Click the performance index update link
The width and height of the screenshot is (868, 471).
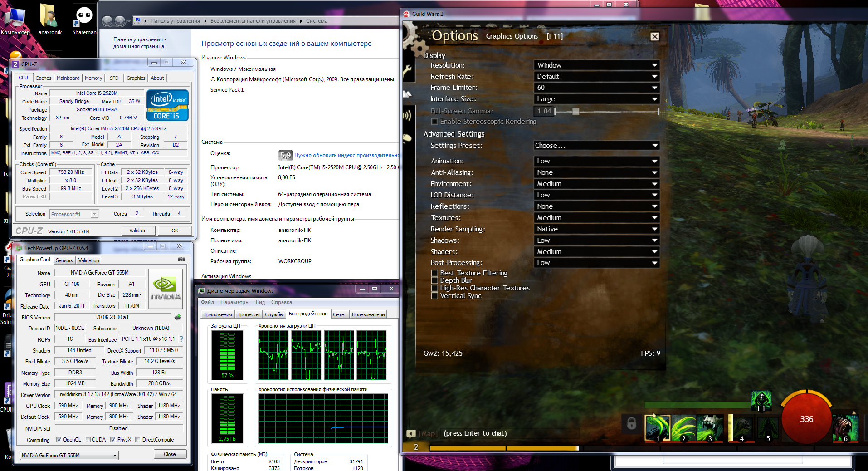(x=346, y=155)
